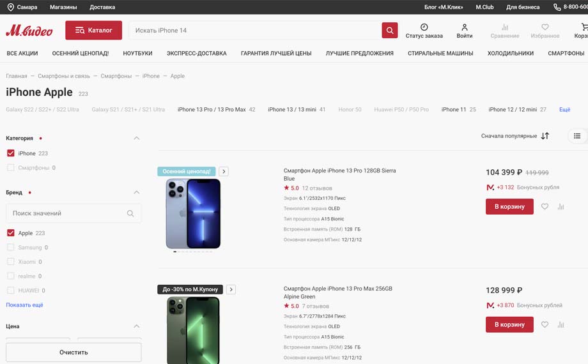Check the Смартфоны category checkbox

(10, 167)
